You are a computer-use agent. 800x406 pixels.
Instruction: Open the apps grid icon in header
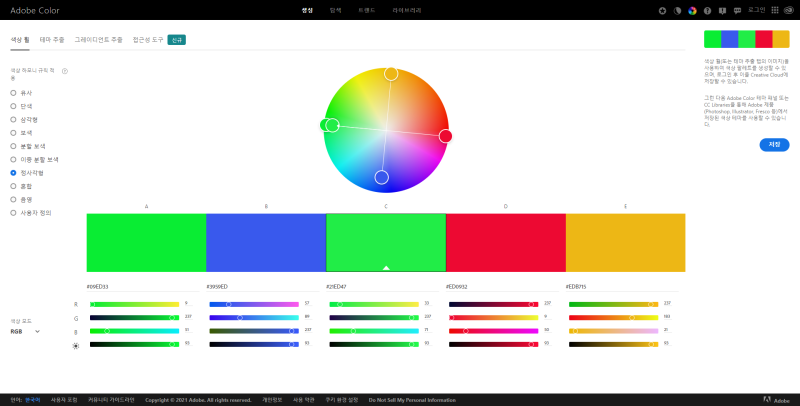click(774, 10)
